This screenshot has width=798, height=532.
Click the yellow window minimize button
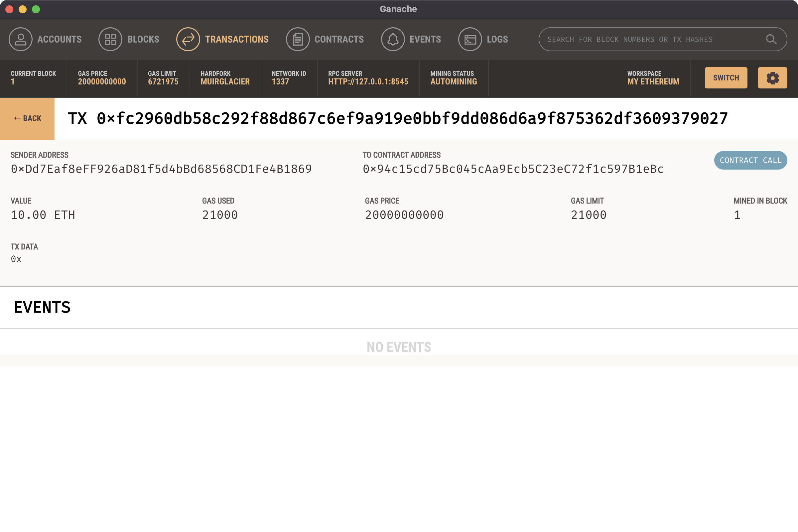[x=23, y=9]
